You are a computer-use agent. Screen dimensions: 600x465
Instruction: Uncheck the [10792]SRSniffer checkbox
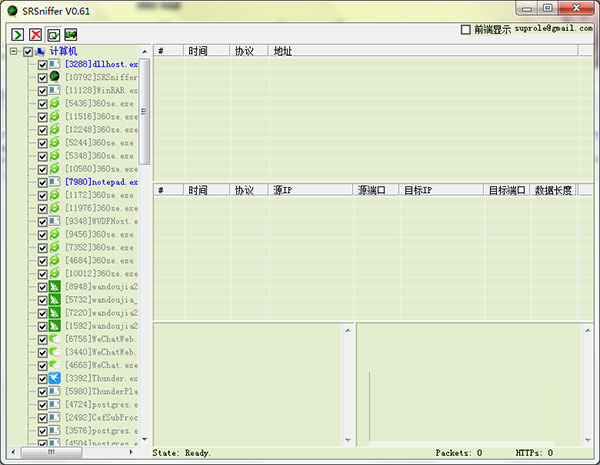(42, 78)
